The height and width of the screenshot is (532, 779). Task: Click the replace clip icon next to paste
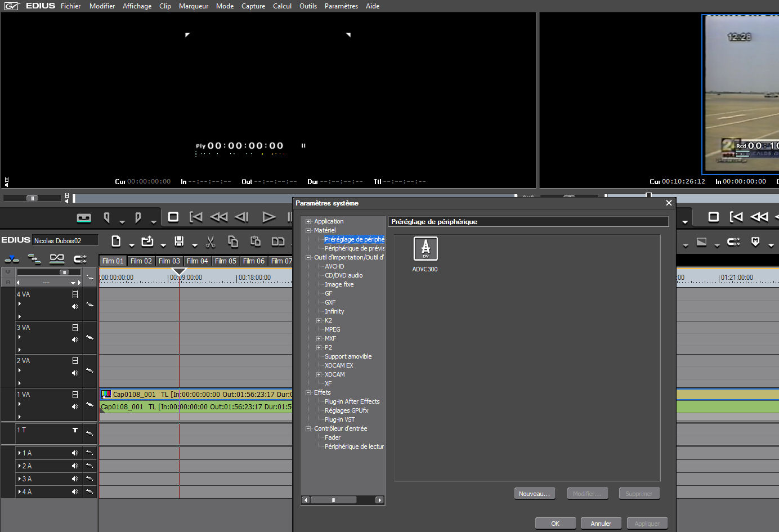pos(278,242)
